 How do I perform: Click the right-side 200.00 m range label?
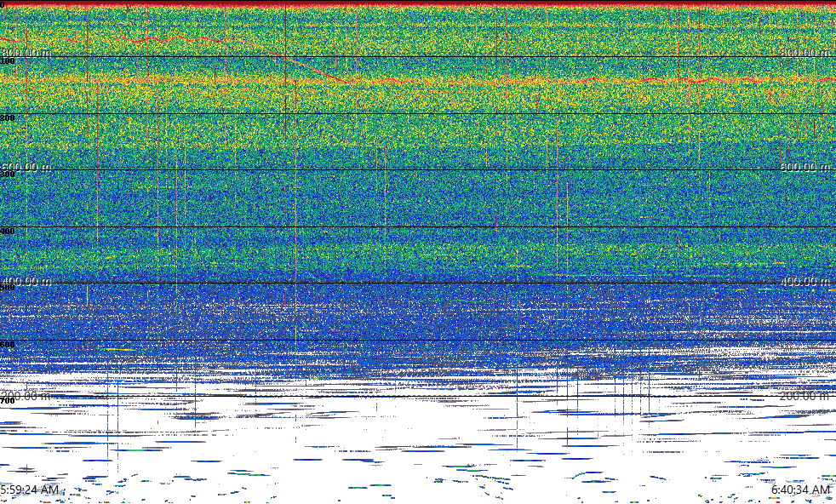point(805,396)
